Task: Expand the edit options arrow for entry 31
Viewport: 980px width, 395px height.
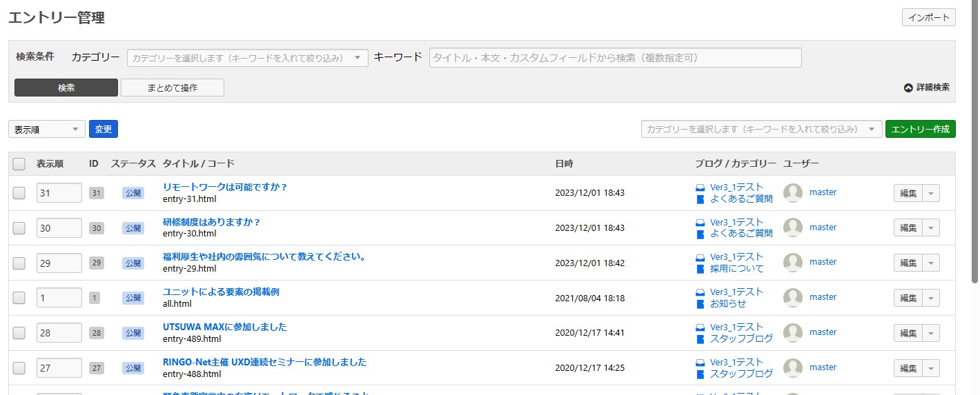Action: pyautogui.click(x=931, y=194)
